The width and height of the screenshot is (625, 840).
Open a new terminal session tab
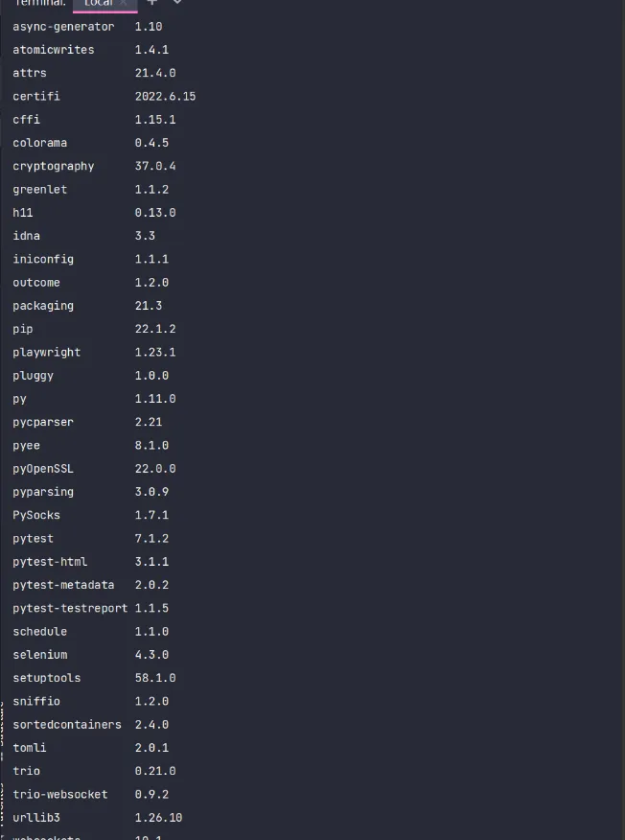tap(151, 3)
